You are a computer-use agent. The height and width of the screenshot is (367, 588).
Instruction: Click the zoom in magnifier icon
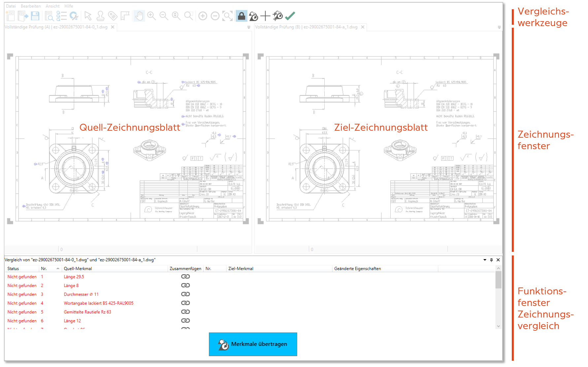tap(151, 16)
